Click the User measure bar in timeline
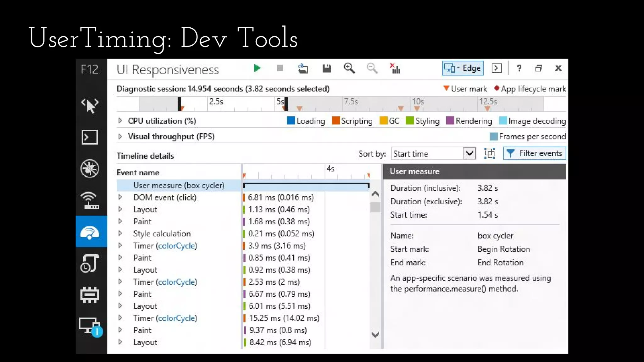This screenshot has width=644, height=362. point(306,185)
